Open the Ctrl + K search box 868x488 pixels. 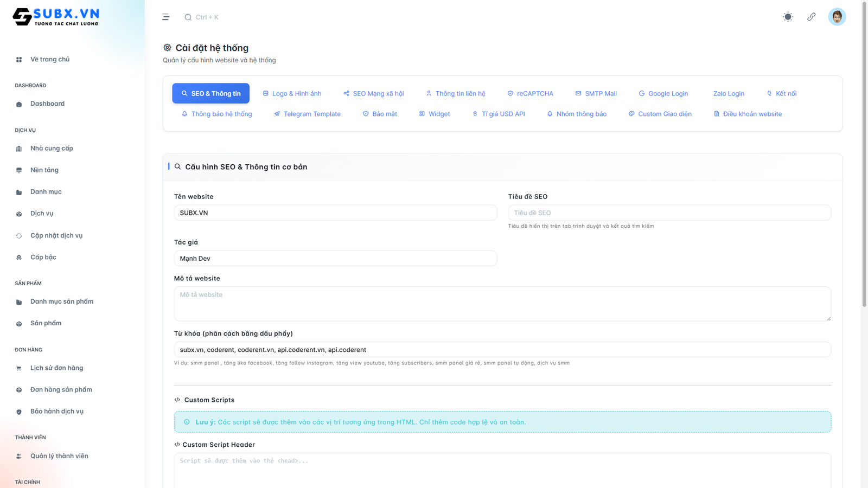click(206, 17)
